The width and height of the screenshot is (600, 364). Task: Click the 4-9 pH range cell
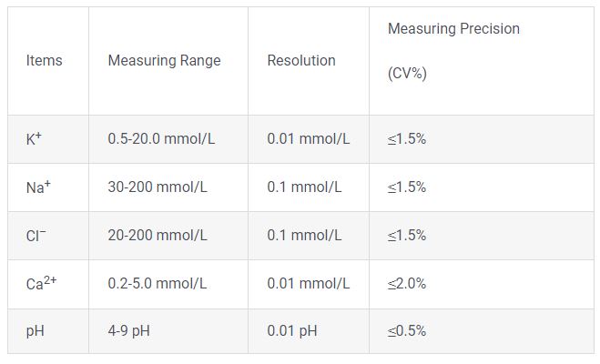[x=128, y=331]
